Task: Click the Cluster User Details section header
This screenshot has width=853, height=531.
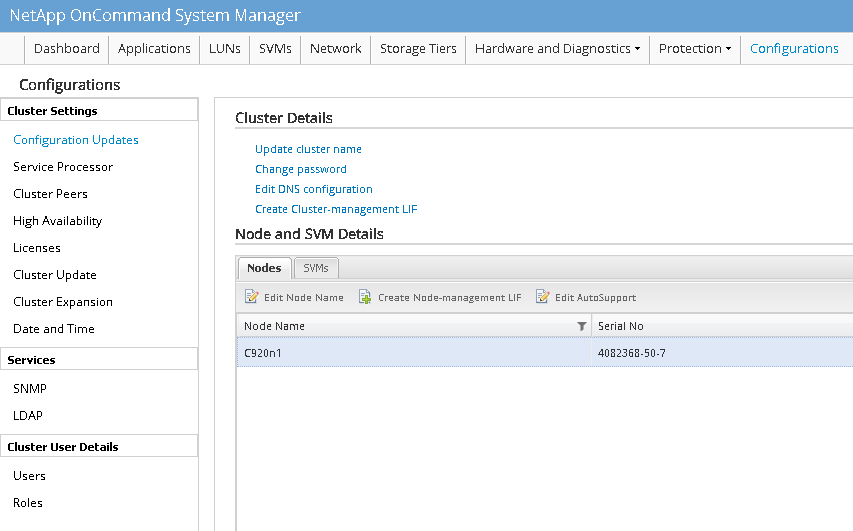Action: click(x=99, y=447)
